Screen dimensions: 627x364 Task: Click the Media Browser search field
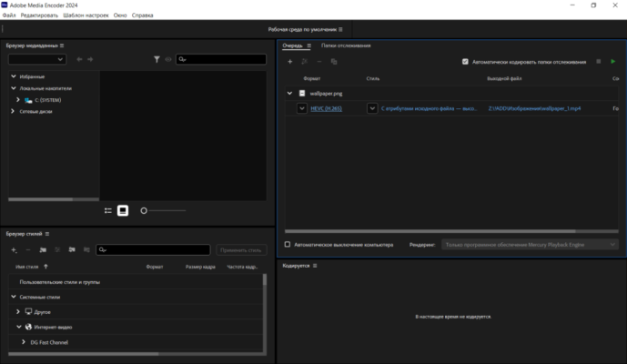point(221,59)
